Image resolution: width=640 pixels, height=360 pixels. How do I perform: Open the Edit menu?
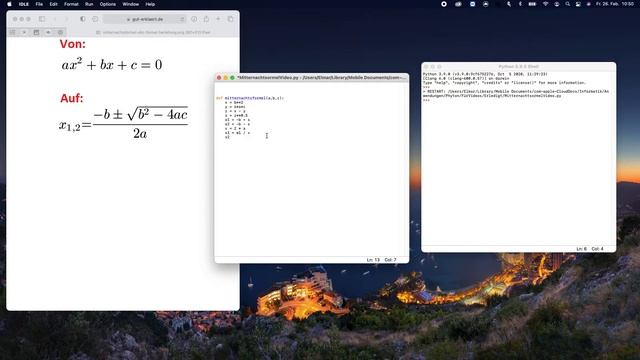(53, 4)
